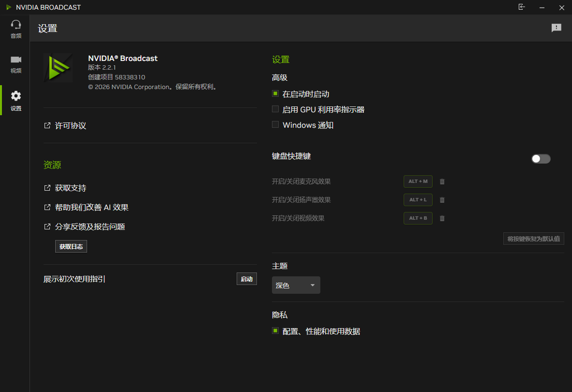
Task: Click the large NVIDIA Broadcast app logo
Action: coord(59,68)
